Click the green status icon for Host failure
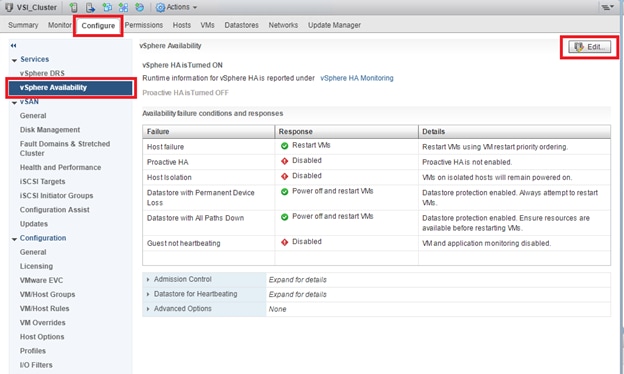This screenshot has width=624, height=374. pyautogui.click(x=285, y=146)
